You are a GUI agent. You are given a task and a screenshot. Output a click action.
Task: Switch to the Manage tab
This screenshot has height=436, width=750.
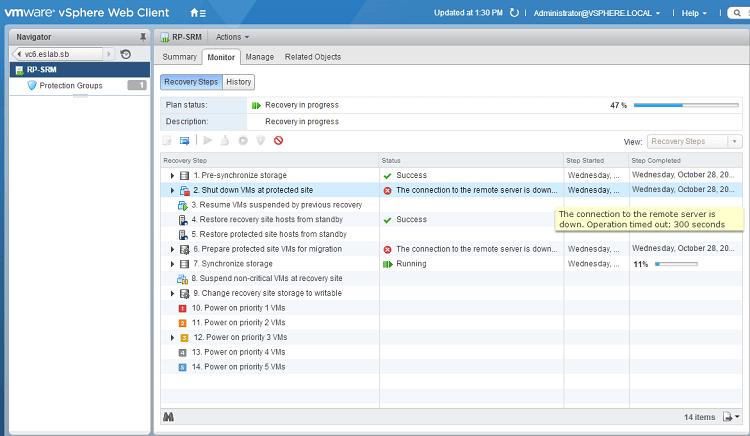[x=259, y=57]
